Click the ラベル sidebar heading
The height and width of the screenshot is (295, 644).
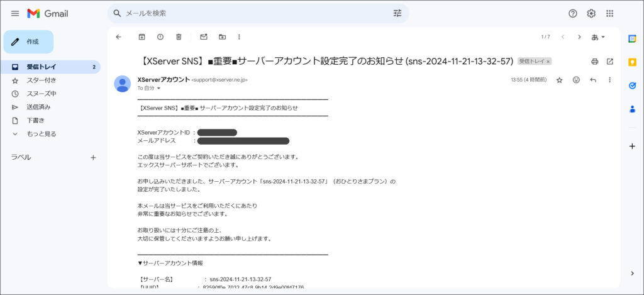(x=21, y=157)
